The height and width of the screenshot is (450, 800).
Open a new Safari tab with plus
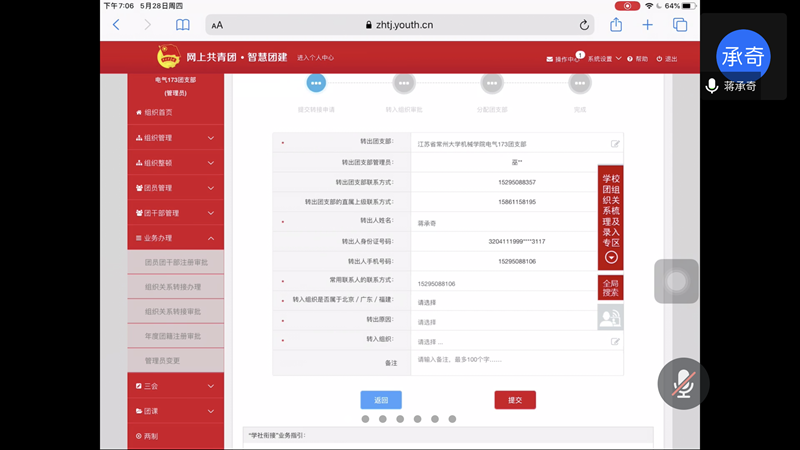tap(648, 25)
